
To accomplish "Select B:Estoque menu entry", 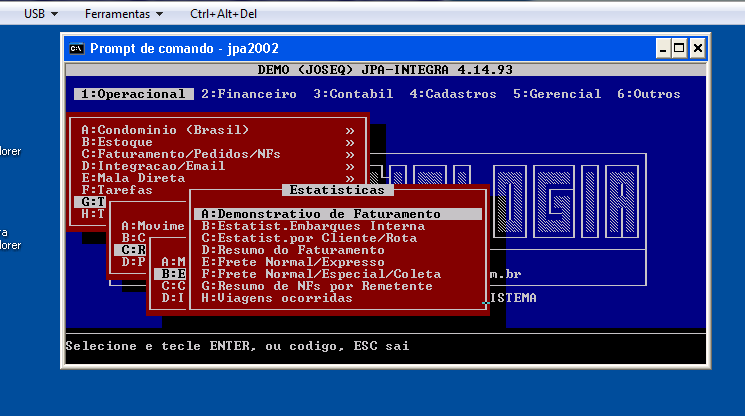I will (117, 142).
